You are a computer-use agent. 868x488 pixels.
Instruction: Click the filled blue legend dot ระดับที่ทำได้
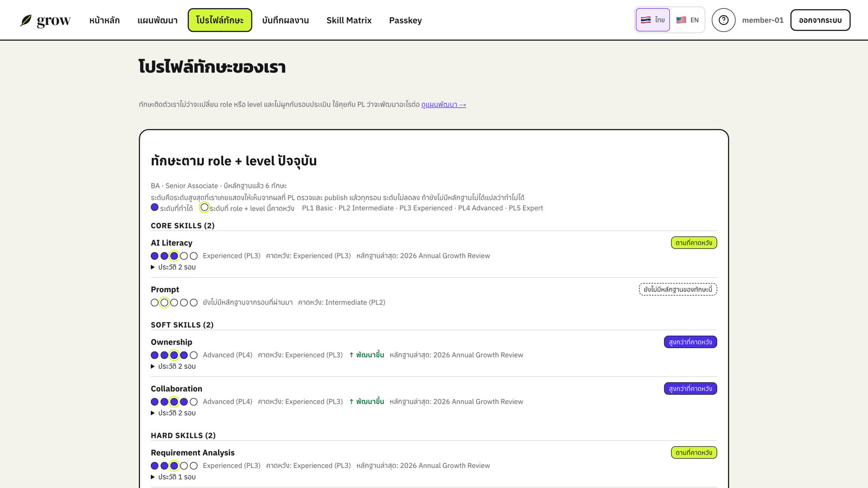coord(155,207)
